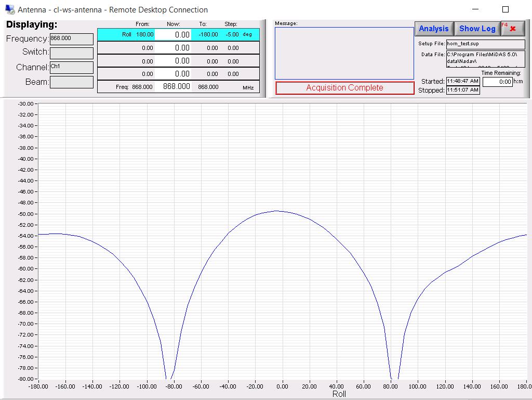Click the deg unit label in Roll row

click(247, 34)
